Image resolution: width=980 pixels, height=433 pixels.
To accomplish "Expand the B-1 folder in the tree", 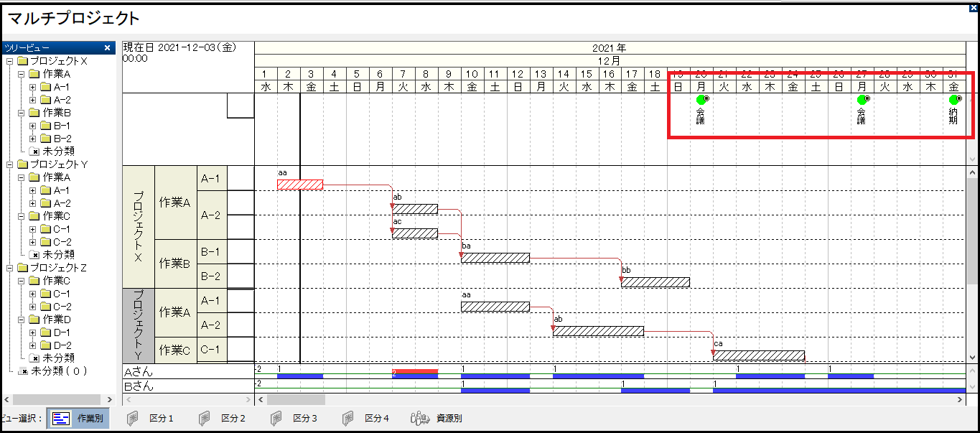I will pyautogui.click(x=33, y=126).
